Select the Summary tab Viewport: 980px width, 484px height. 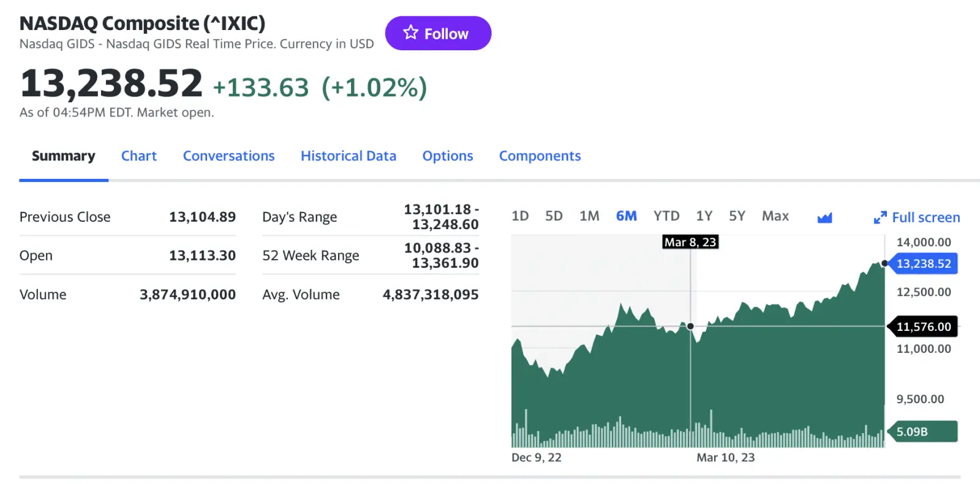click(x=64, y=156)
